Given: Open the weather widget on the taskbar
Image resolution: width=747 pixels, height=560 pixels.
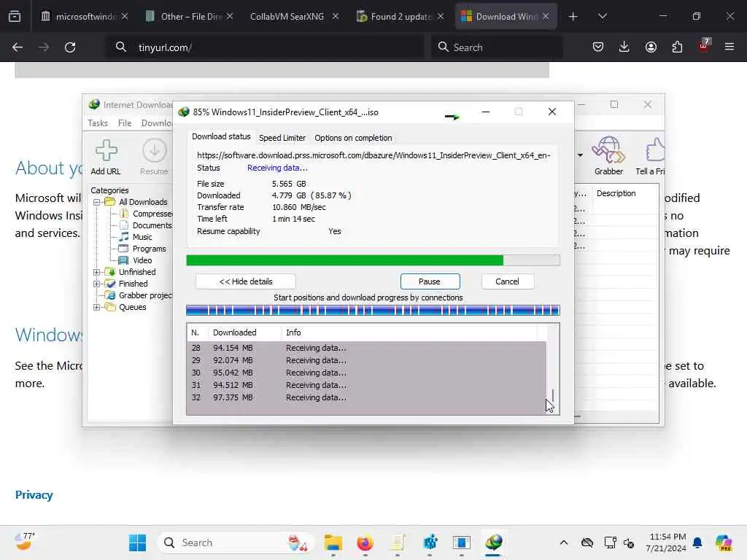Looking at the screenshot, I should [25, 542].
